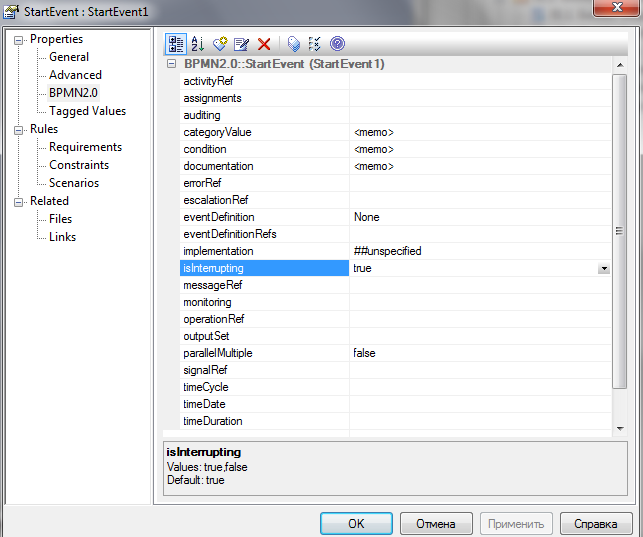
Task: Click the red X delete icon
Action: 264,44
